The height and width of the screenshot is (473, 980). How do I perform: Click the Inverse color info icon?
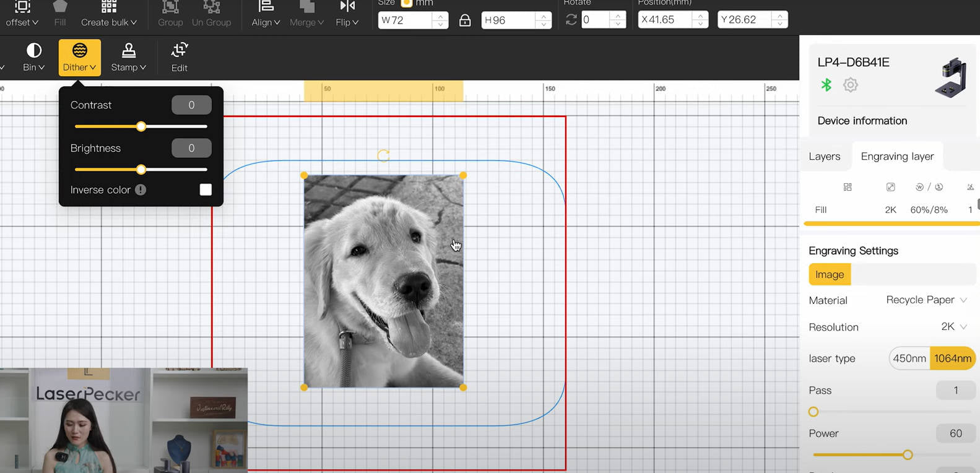tap(141, 190)
